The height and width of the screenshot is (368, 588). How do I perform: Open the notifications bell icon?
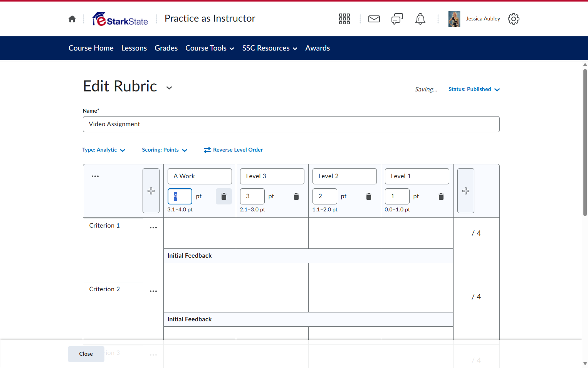click(x=420, y=19)
